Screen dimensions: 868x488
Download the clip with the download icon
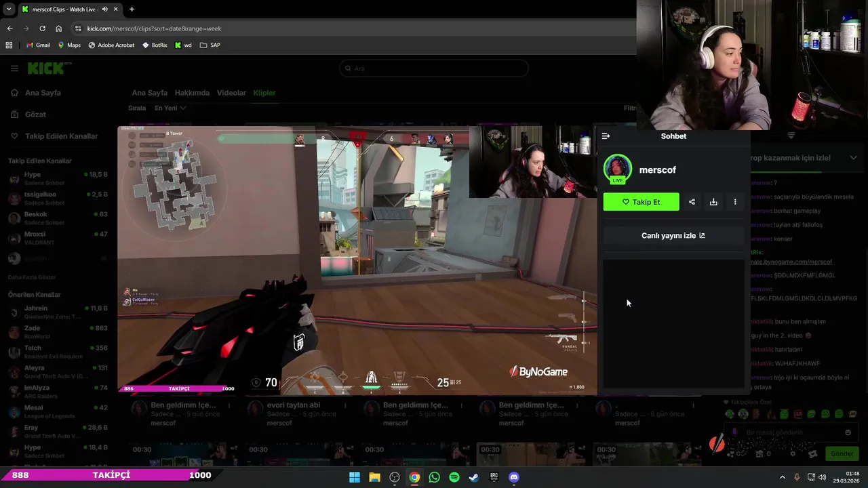point(713,201)
